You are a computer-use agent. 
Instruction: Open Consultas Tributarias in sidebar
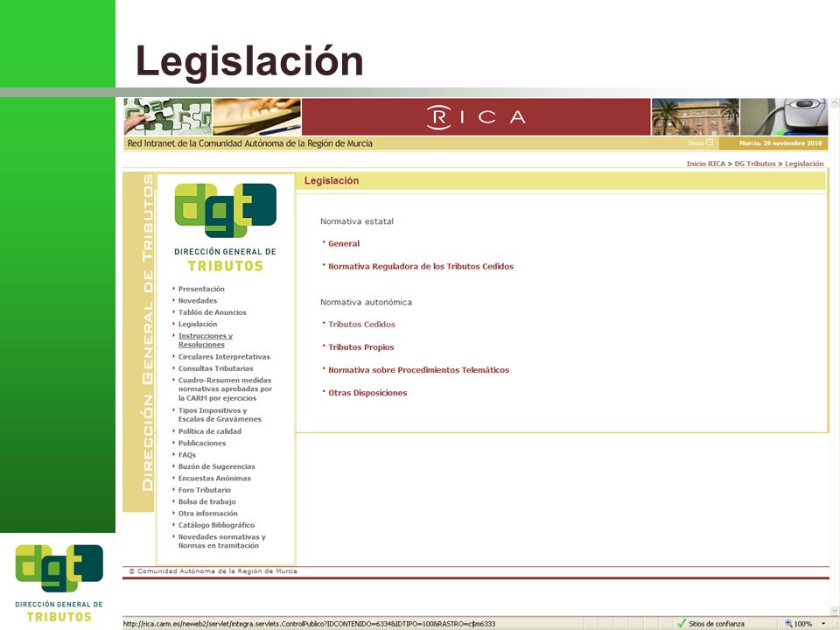click(215, 368)
